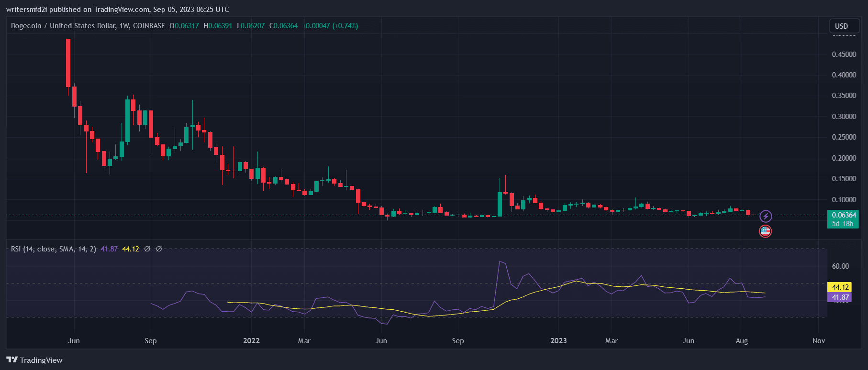Open the USD currency selector

pyautogui.click(x=841, y=26)
